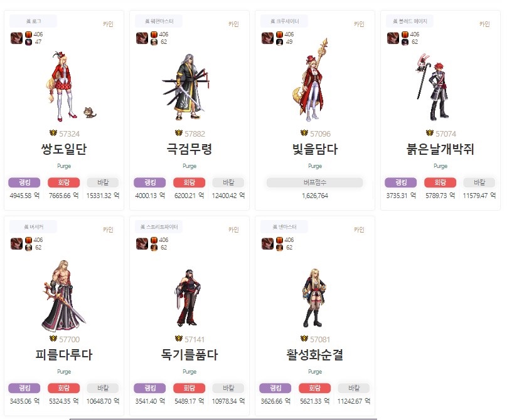Open the 극검무령 weapon master sprite

point(186,87)
